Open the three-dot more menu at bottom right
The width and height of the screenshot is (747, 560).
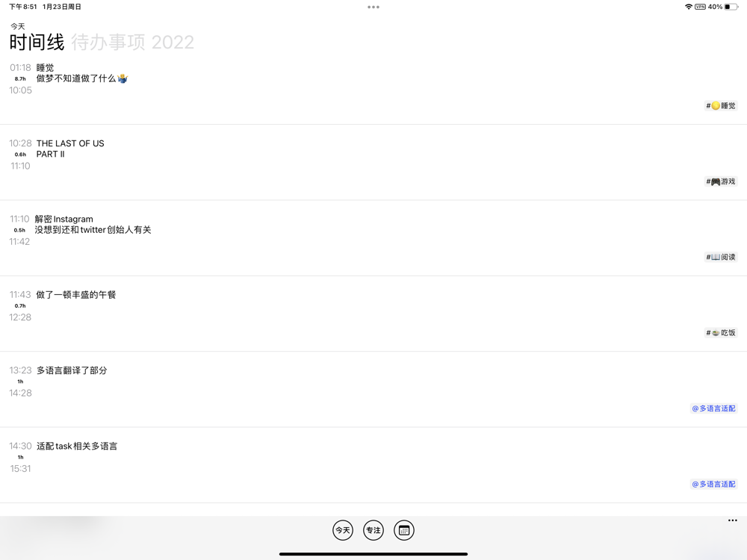pyautogui.click(x=733, y=520)
